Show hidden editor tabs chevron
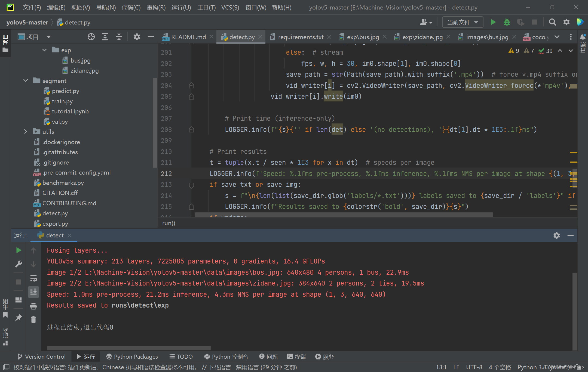Screen dimensions: 588x372 (557, 37)
